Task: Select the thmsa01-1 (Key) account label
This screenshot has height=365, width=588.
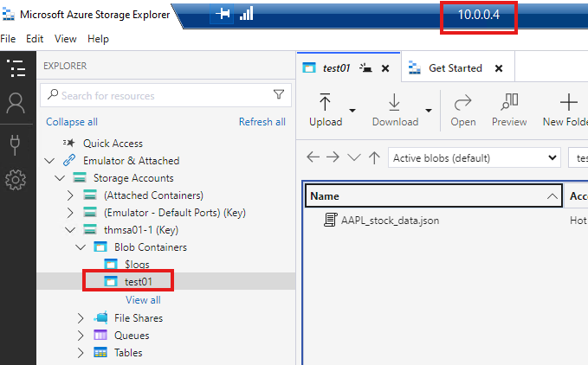Action: point(140,230)
